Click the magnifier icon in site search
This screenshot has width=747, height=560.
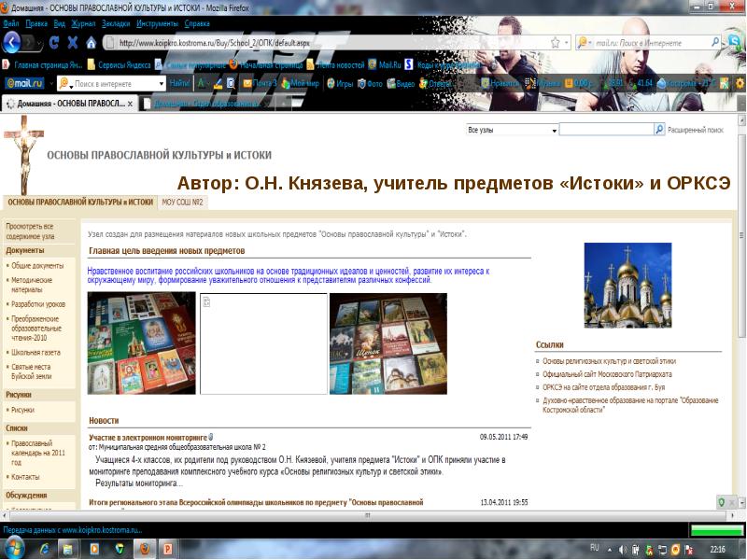coord(659,131)
